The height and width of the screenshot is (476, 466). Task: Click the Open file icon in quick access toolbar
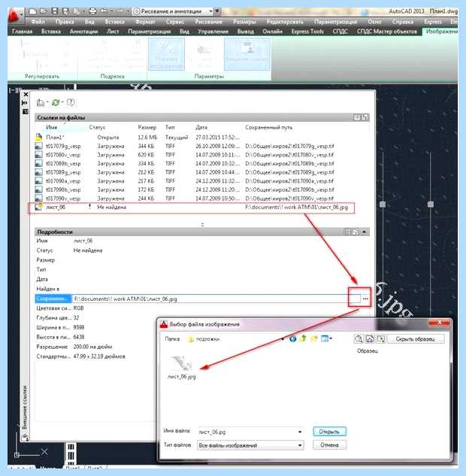click(44, 11)
